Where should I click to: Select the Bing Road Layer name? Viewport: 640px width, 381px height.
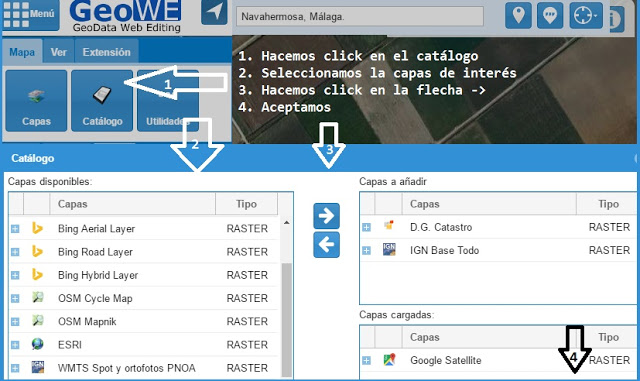tap(95, 252)
